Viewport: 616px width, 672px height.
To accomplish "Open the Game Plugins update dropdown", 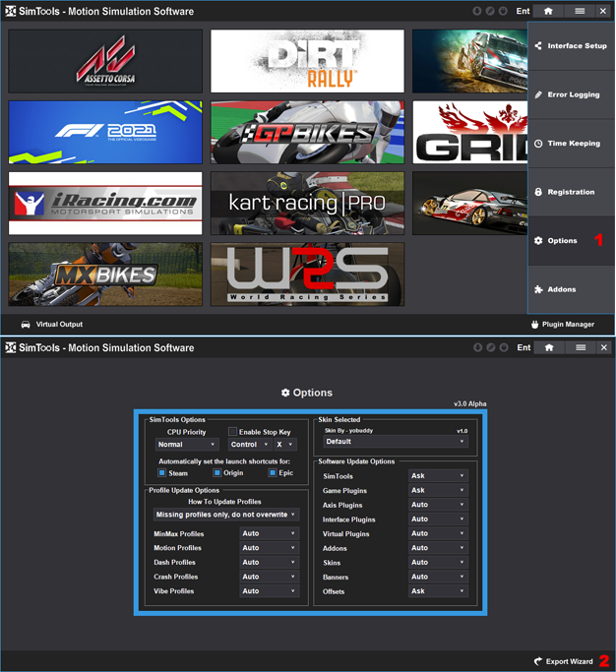I will [x=438, y=490].
